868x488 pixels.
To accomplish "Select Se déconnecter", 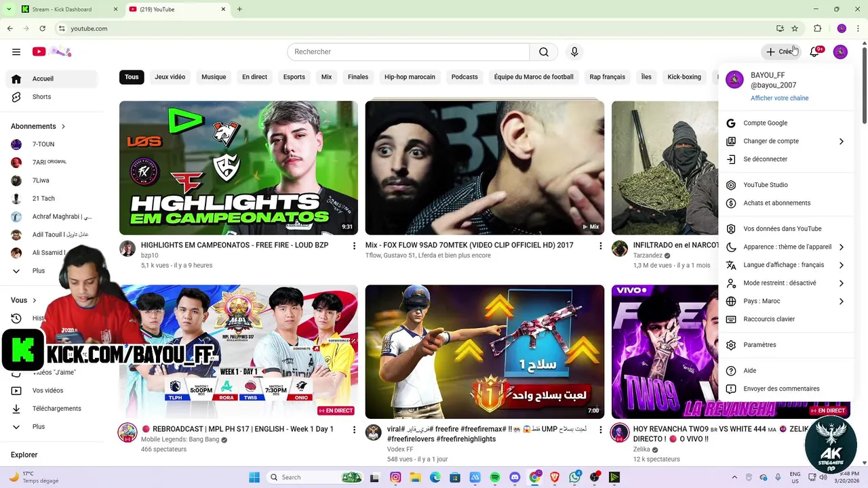I will pos(787,159).
